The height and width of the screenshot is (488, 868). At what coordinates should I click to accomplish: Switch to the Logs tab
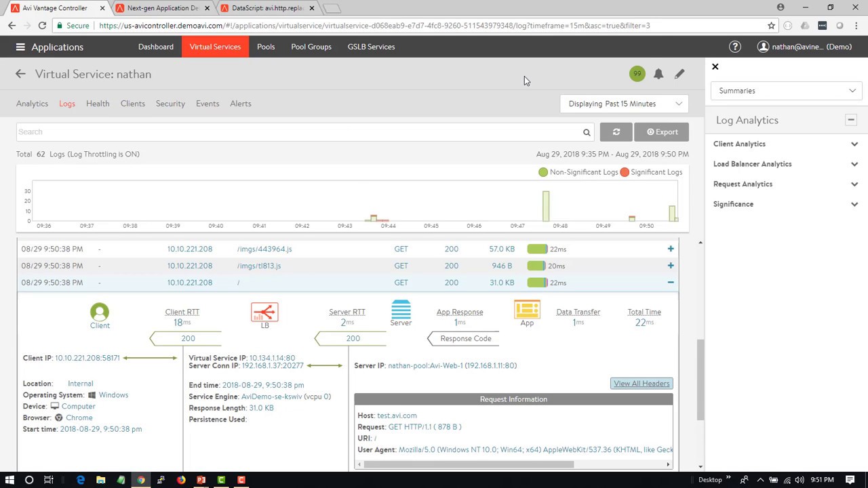67,104
